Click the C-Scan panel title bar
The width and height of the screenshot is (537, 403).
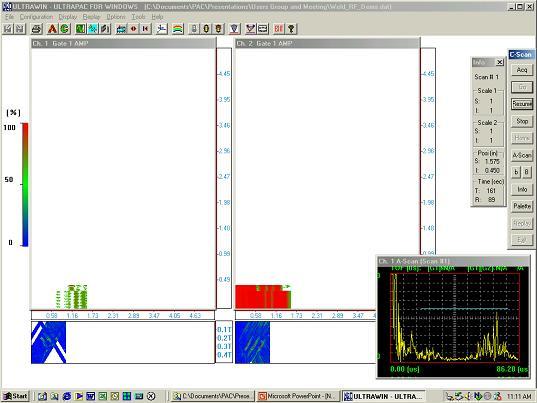(521, 54)
